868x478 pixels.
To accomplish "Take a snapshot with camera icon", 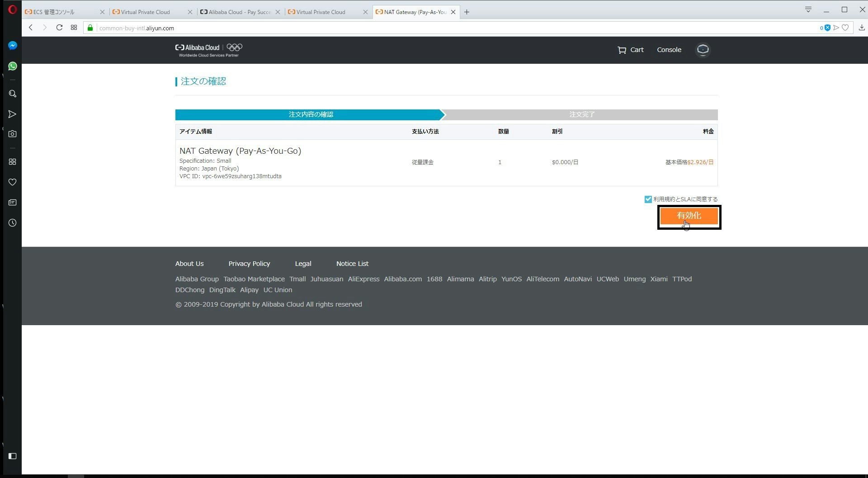I will pyautogui.click(x=13, y=134).
